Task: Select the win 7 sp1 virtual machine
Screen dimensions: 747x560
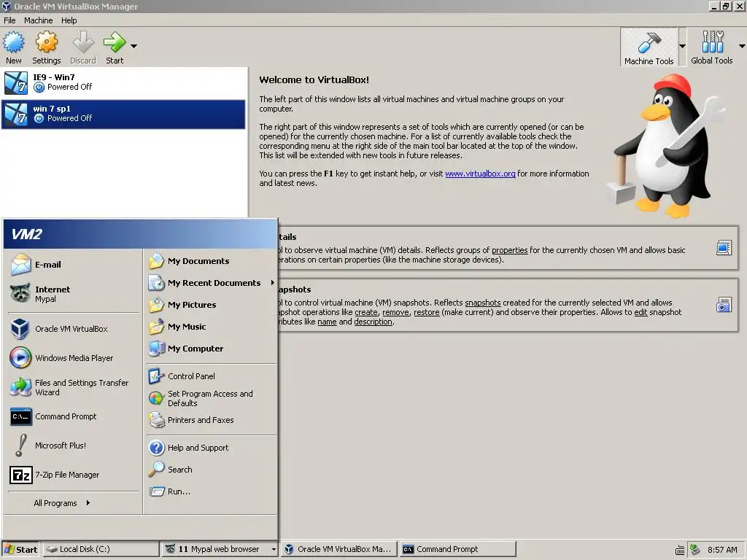Action: (x=123, y=114)
